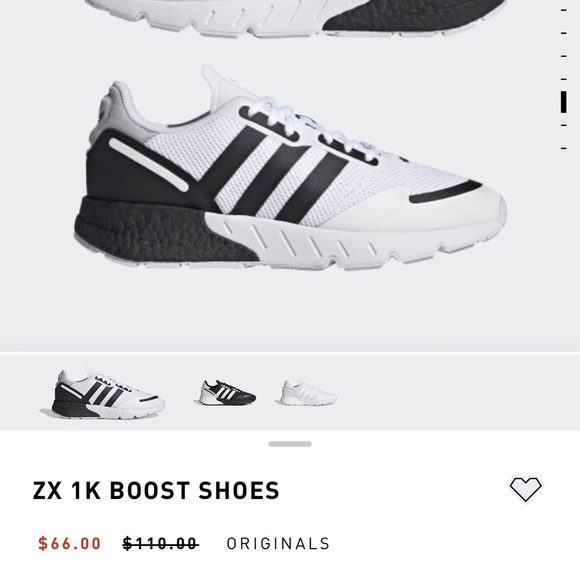Select the black shoe color variant thumbnail

[x=225, y=393]
